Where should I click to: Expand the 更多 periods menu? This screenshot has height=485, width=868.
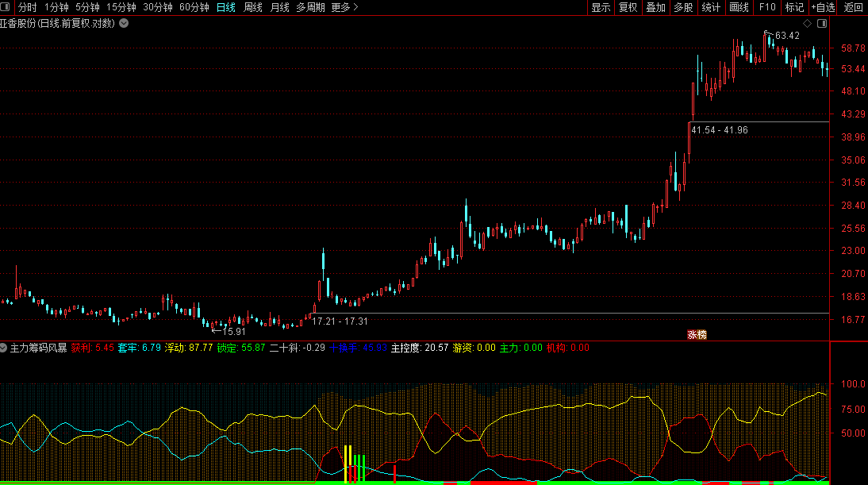(x=345, y=7)
